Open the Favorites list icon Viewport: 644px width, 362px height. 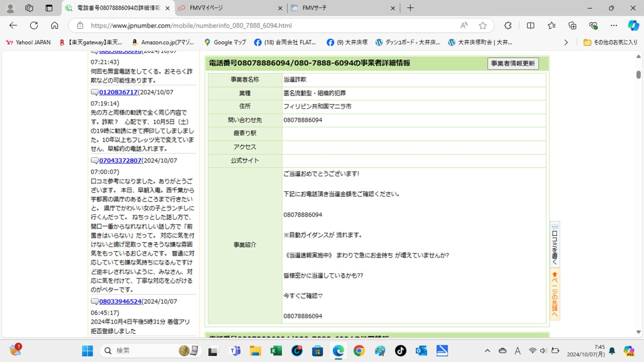tap(552, 25)
